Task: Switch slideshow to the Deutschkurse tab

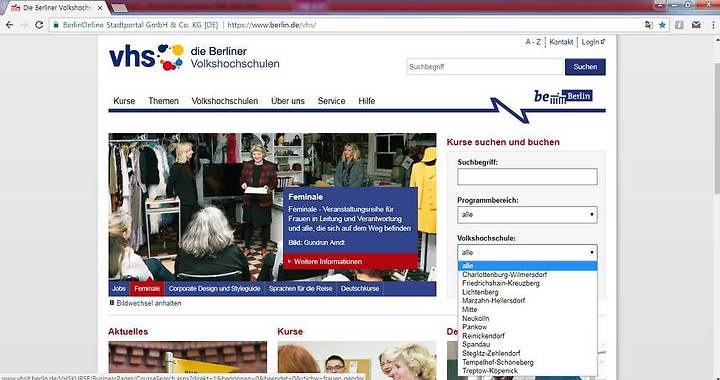Action: pos(360,289)
